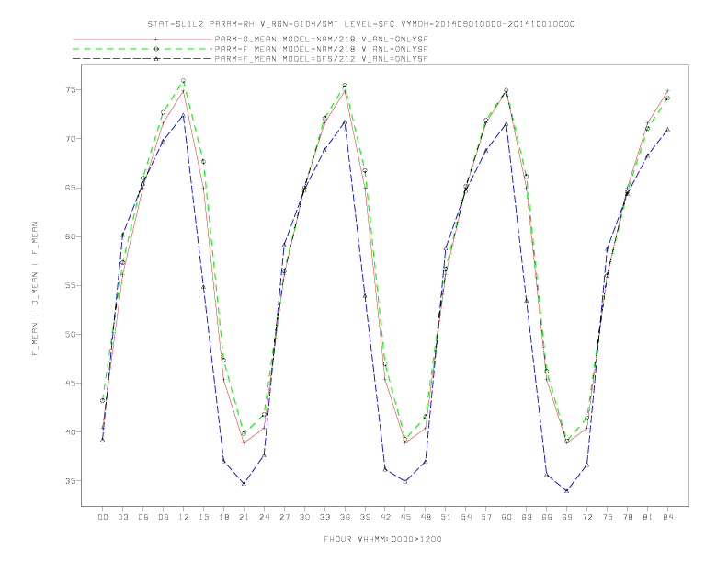Click x-axis forecast hour label 33

[324, 517]
